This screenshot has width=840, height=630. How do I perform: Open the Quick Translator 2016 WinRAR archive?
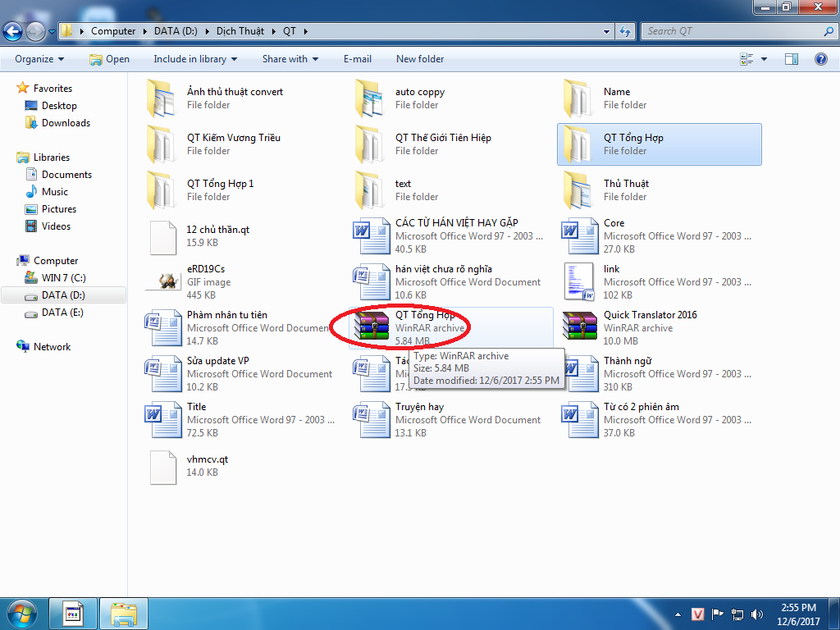[582, 326]
